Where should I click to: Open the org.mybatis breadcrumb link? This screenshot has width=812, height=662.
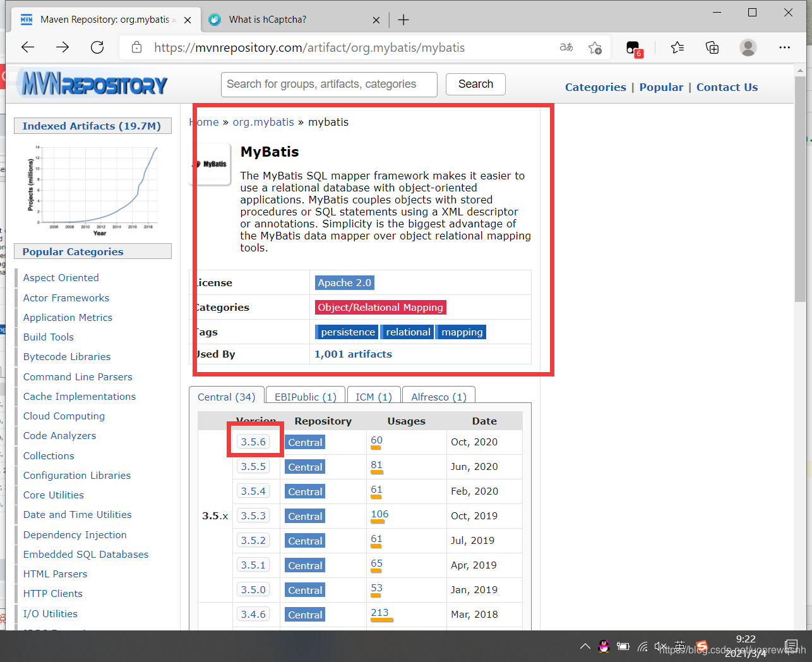263,122
